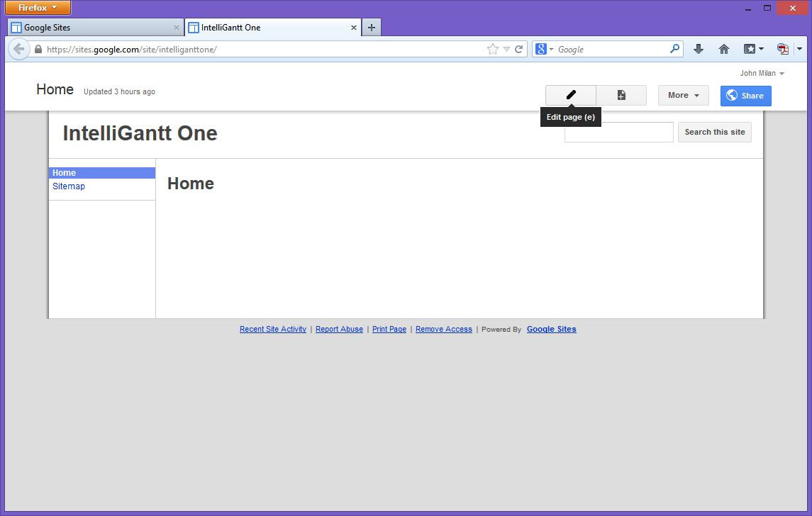Click the Adobe PDF converter icon

pyautogui.click(x=782, y=48)
